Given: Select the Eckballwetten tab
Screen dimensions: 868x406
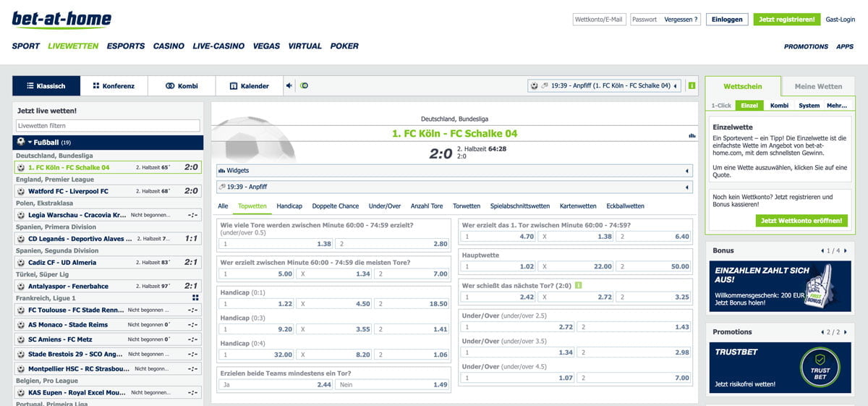Looking at the screenshot, I should click(625, 206).
